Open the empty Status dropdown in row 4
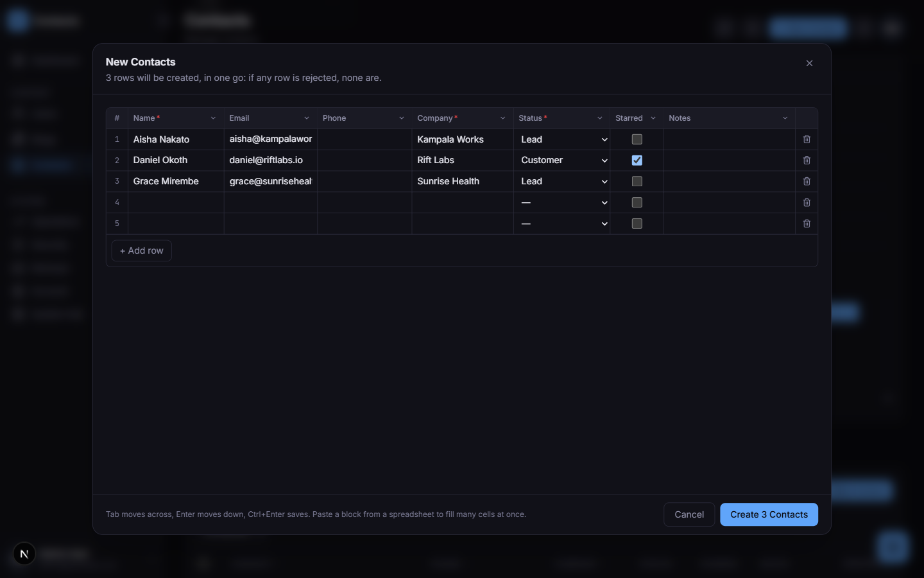The height and width of the screenshot is (578, 924). tap(562, 203)
